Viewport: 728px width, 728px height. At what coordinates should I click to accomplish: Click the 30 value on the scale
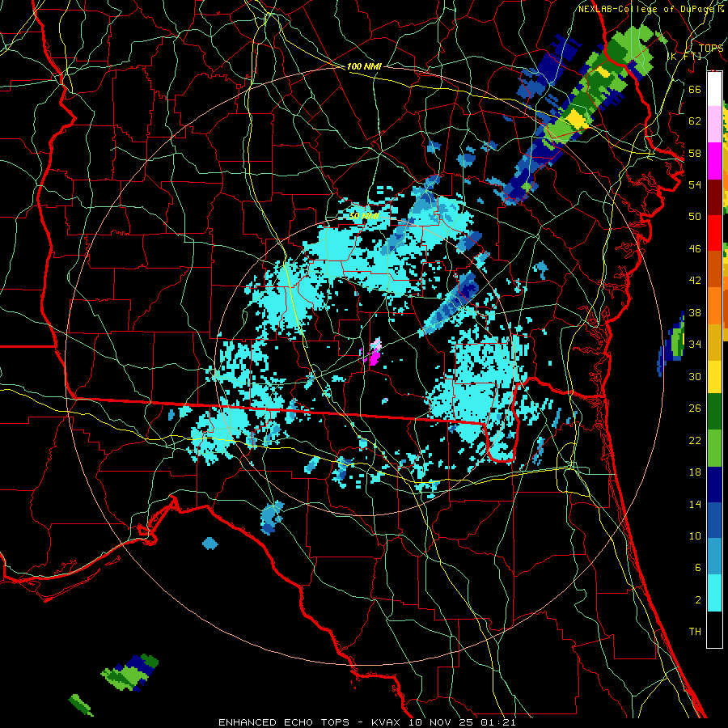pos(695,376)
